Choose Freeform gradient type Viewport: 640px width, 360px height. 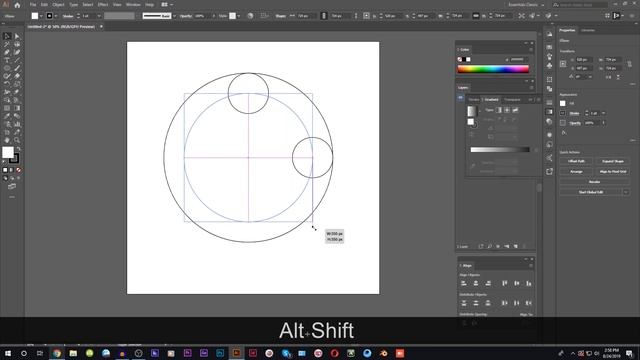[x=515, y=110]
